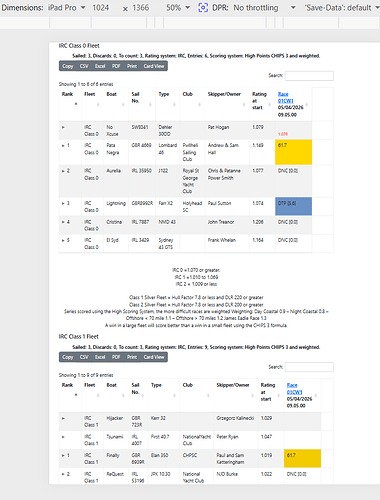Click Excel button in IRC Class 1 Fleet toolbar
Screen dimensions: 380x500
(100, 357)
